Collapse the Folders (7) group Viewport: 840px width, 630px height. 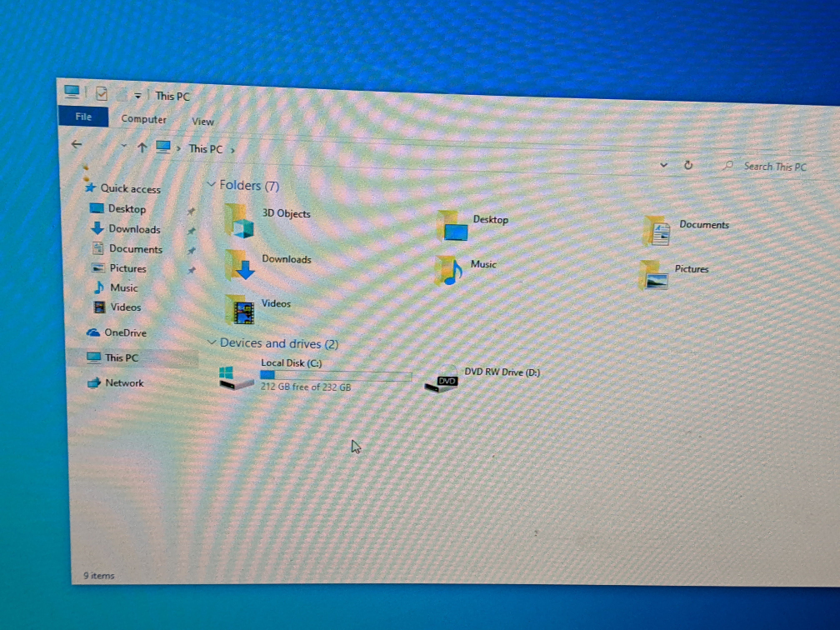[x=211, y=184]
